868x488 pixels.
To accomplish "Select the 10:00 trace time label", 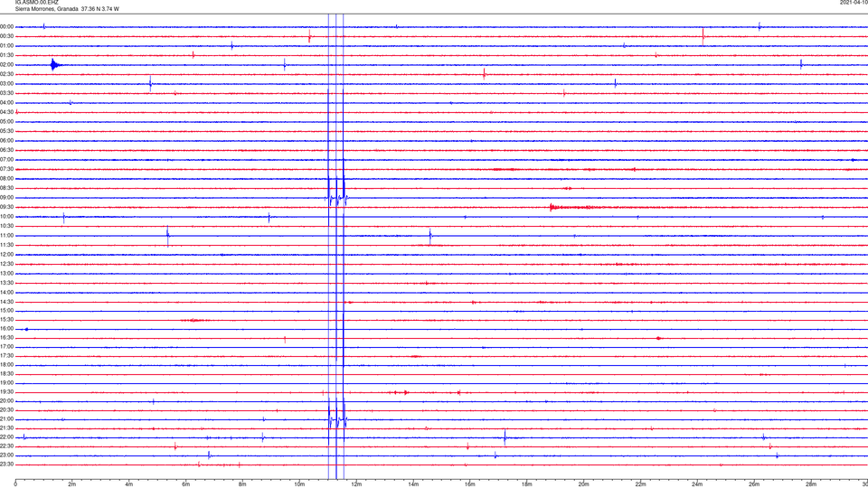I will tap(7, 217).
